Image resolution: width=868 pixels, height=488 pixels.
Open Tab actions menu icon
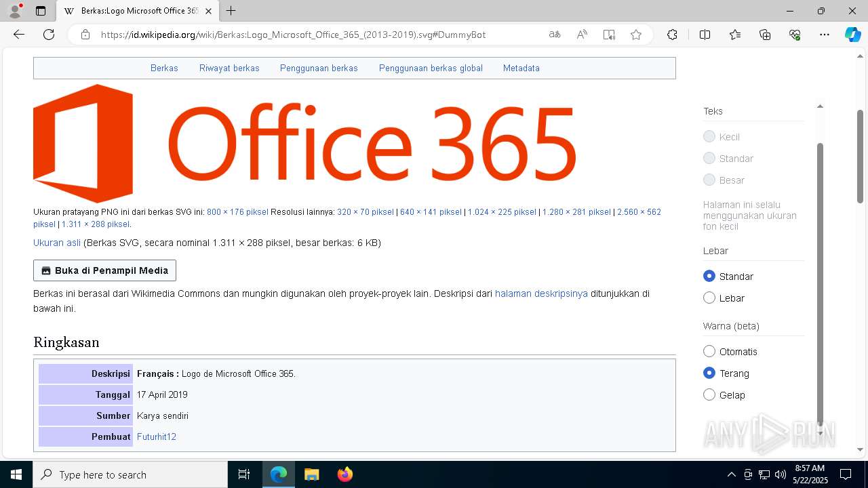click(x=41, y=11)
